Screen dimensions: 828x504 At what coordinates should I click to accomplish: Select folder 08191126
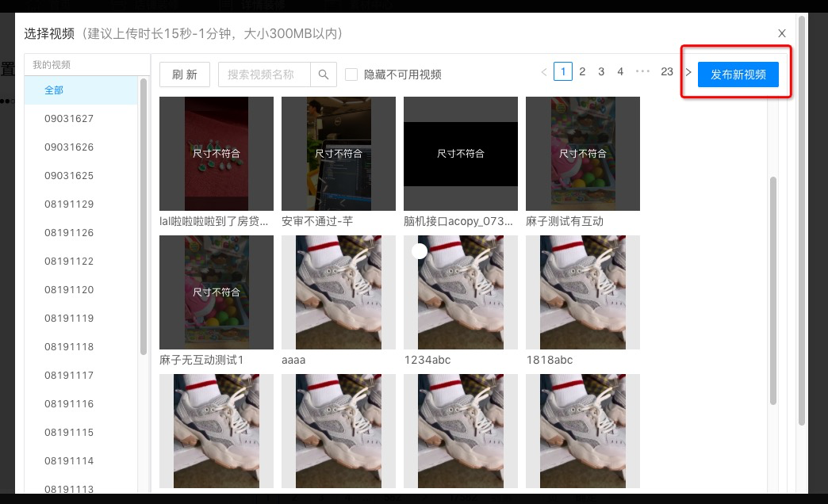pyautogui.click(x=81, y=233)
